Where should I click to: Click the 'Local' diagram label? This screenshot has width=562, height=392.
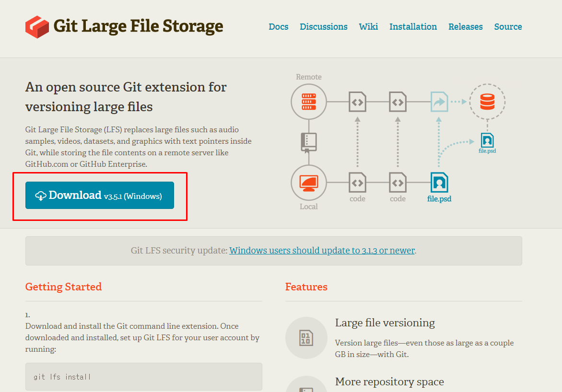tap(309, 207)
